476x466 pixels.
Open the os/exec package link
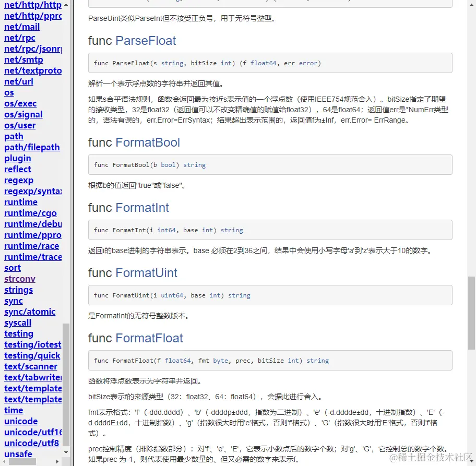click(20, 103)
